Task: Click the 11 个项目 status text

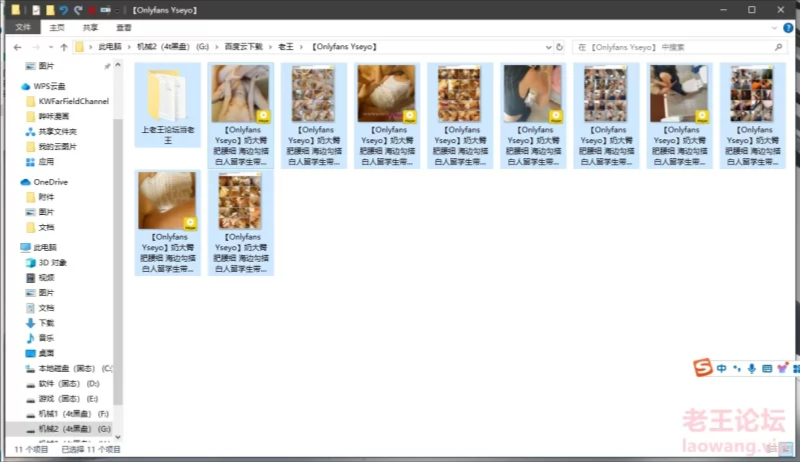Action: [x=31, y=449]
